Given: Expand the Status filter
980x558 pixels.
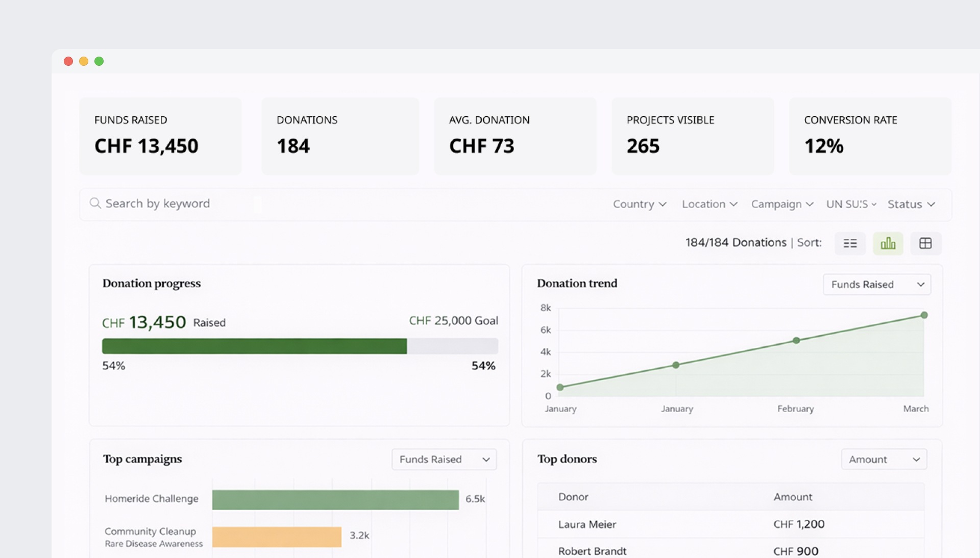Looking at the screenshot, I should click(911, 204).
